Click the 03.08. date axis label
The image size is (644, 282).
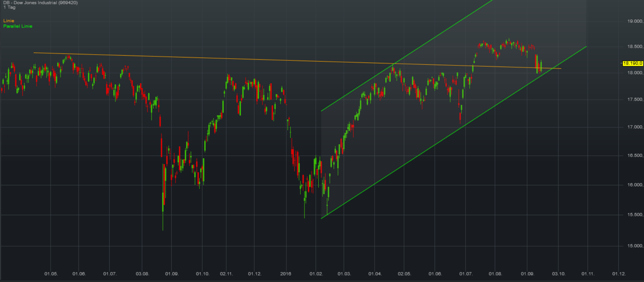[x=142, y=274]
